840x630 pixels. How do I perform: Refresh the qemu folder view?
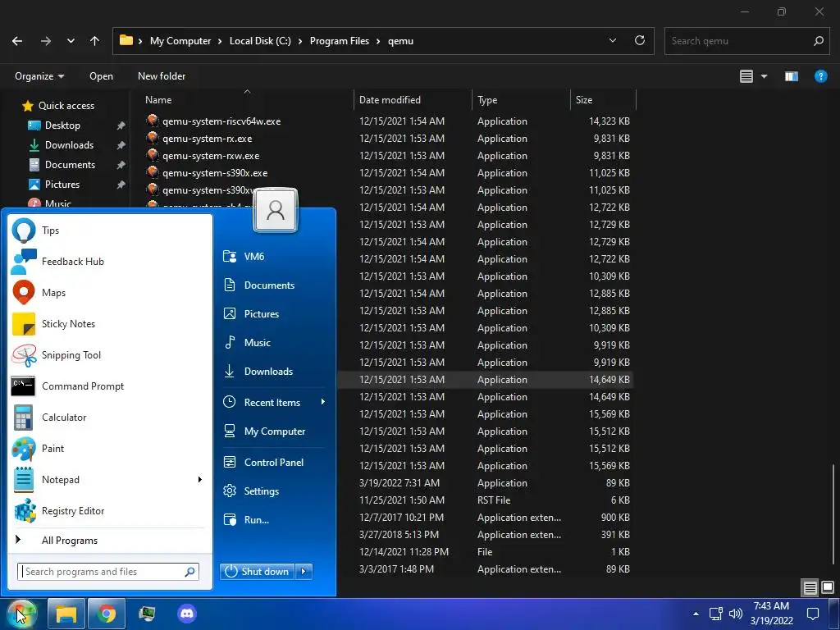tap(640, 41)
